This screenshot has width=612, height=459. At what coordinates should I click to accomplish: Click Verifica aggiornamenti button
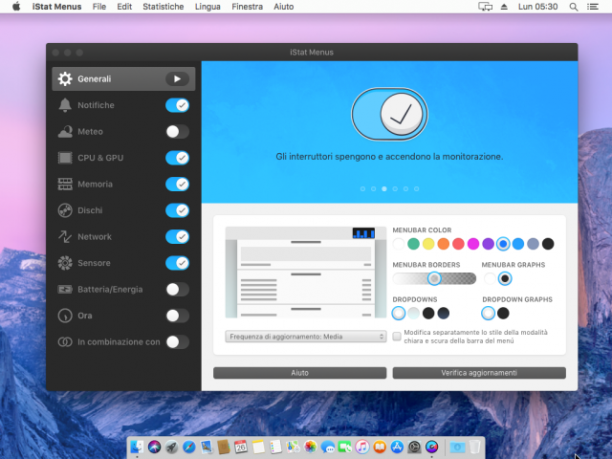coord(479,373)
